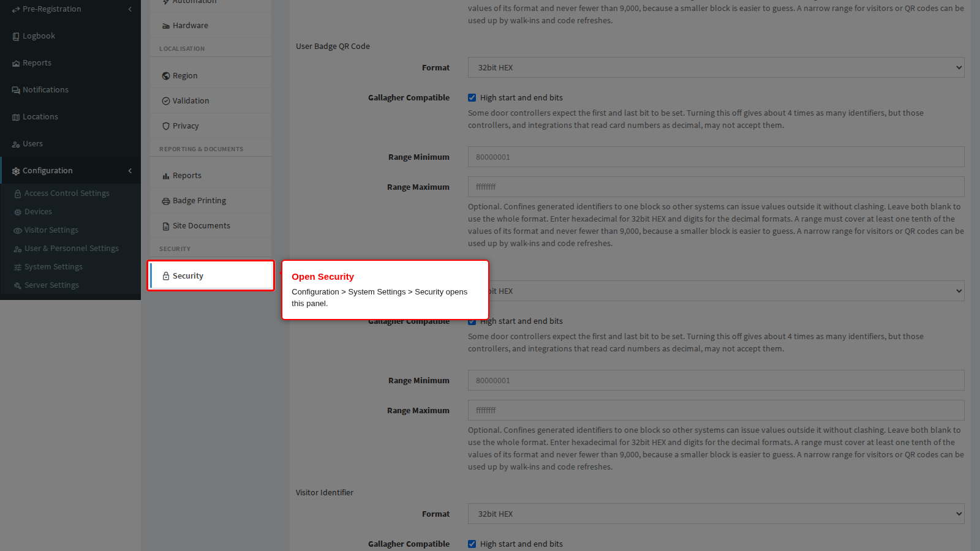Click the Reports chart icon in main sidebar

click(x=16, y=64)
